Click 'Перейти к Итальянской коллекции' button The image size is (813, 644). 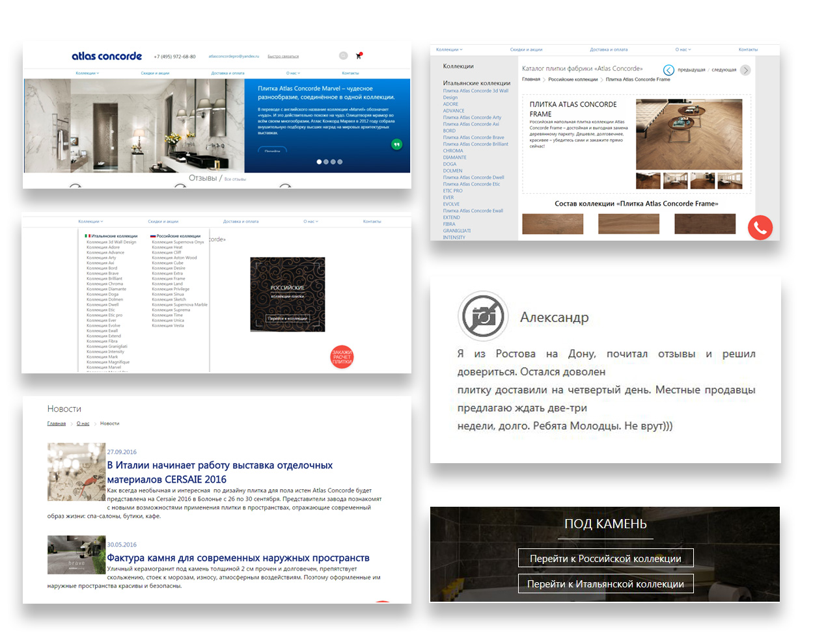pyautogui.click(x=605, y=584)
